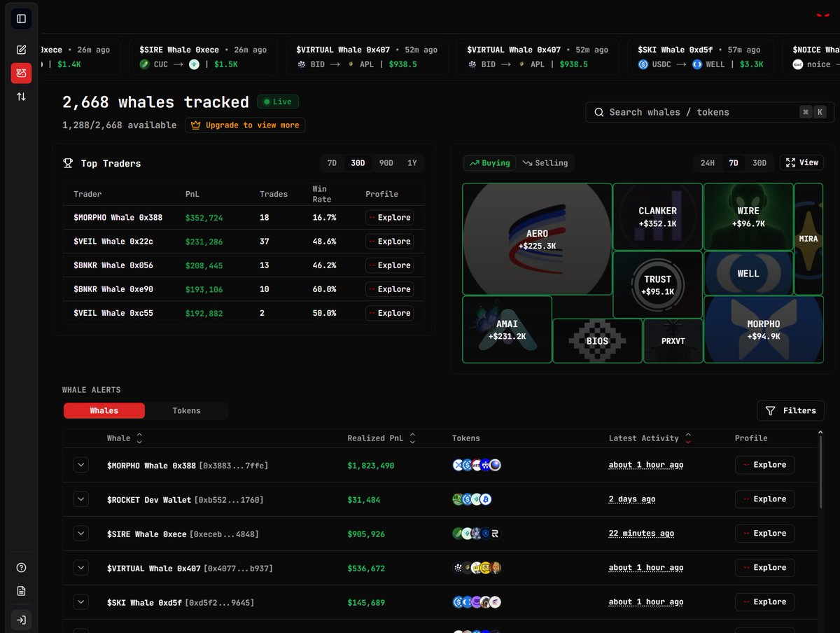
Task: Open expand View icon on heatmap
Action: coord(790,162)
